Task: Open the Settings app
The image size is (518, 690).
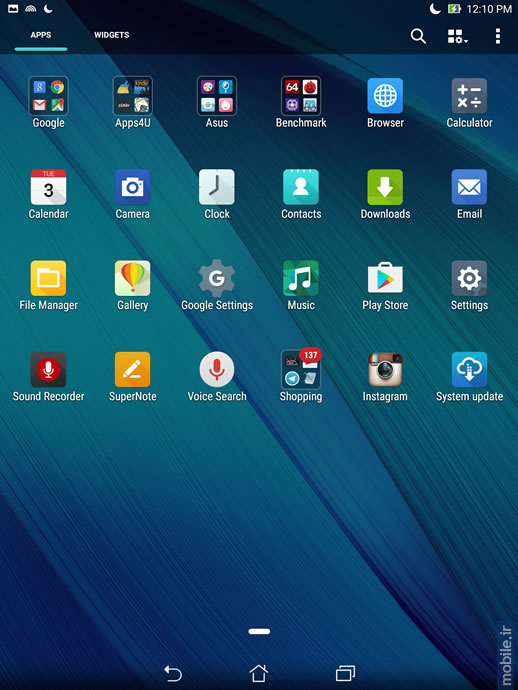Action: (469, 278)
